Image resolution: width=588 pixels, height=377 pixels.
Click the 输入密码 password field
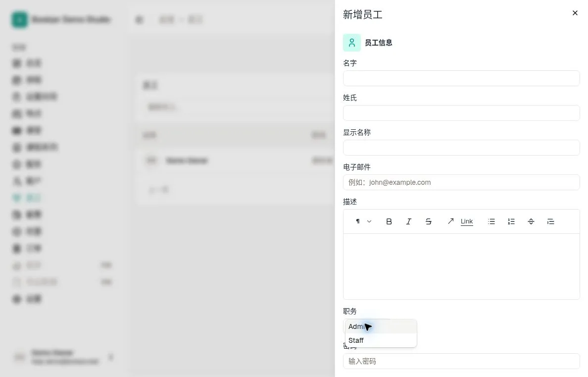(461, 361)
